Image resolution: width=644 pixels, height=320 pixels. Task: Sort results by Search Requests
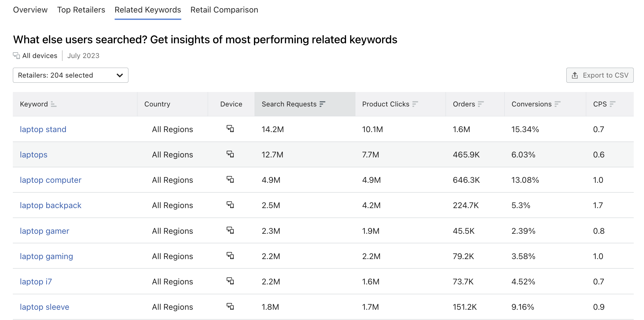pyautogui.click(x=322, y=104)
